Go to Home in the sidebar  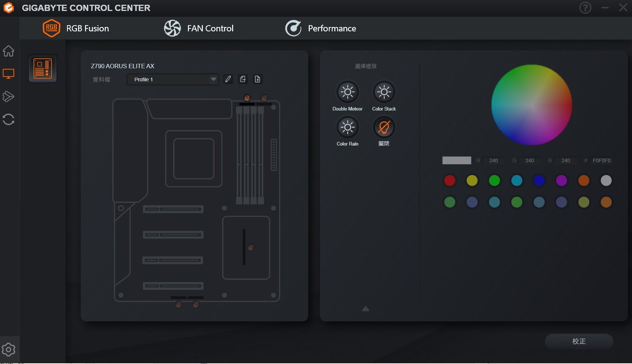(x=8, y=51)
